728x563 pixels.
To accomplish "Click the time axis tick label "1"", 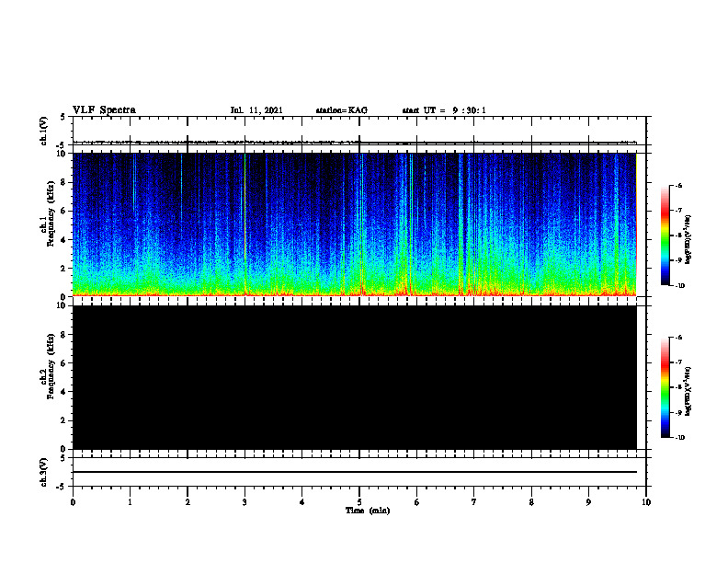I will tap(130, 502).
